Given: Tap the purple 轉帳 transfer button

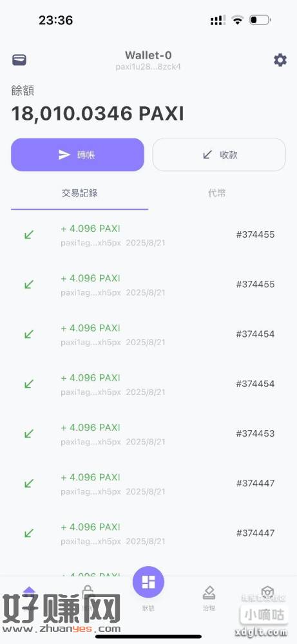Looking at the screenshot, I should tap(78, 155).
